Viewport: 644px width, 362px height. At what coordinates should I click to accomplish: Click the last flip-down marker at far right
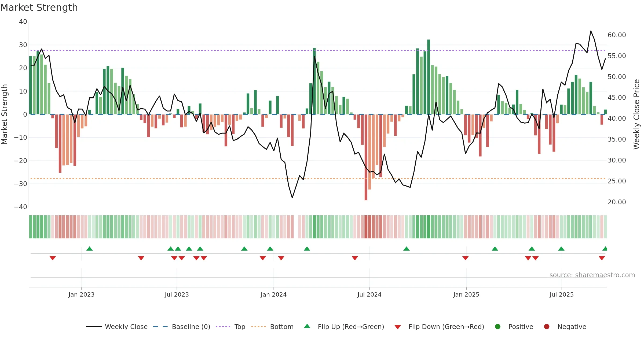(602, 258)
